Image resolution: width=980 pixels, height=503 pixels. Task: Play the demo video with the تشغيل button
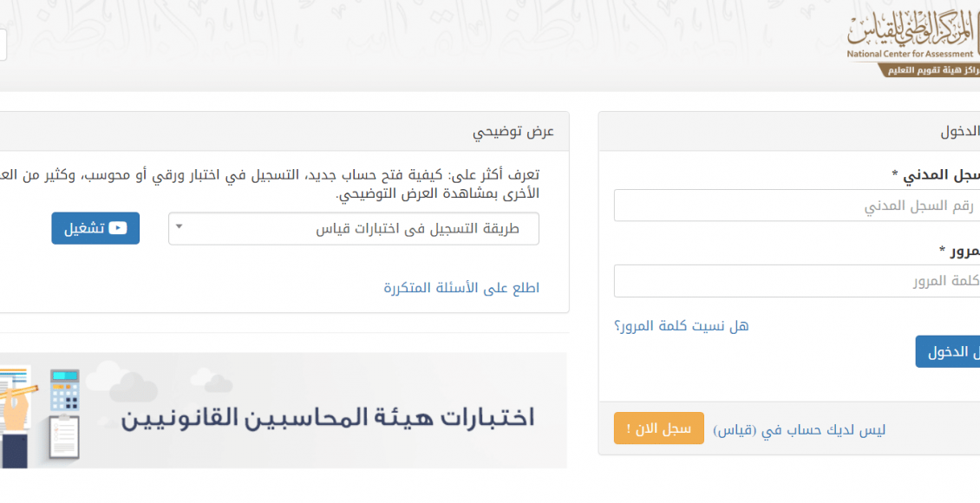click(95, 228)
